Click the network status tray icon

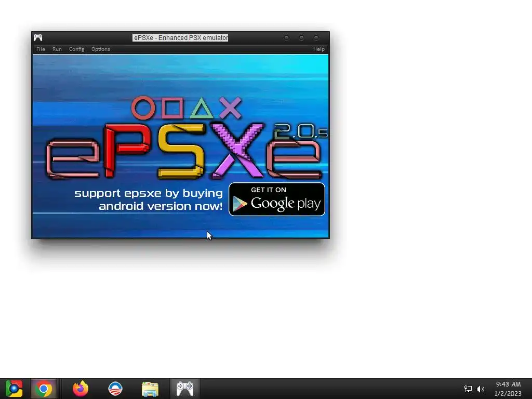click(x=468, y=389)
